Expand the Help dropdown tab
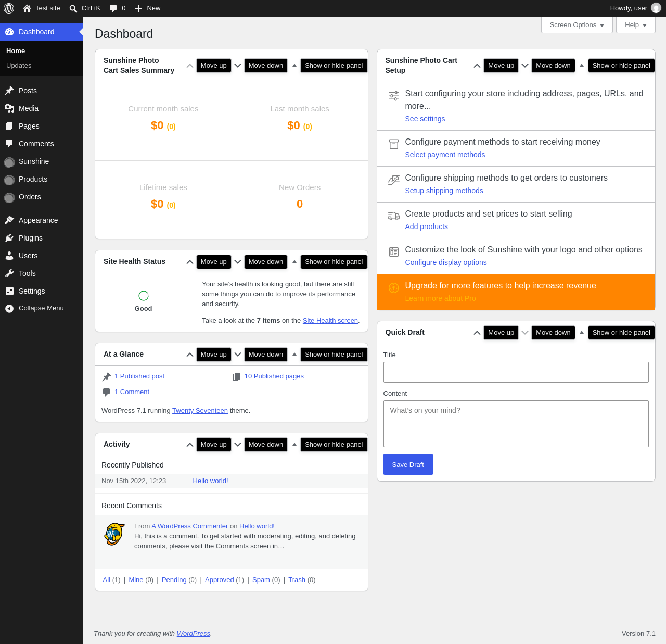Viewport: 666px width, 644px height. tap(636, 25)
